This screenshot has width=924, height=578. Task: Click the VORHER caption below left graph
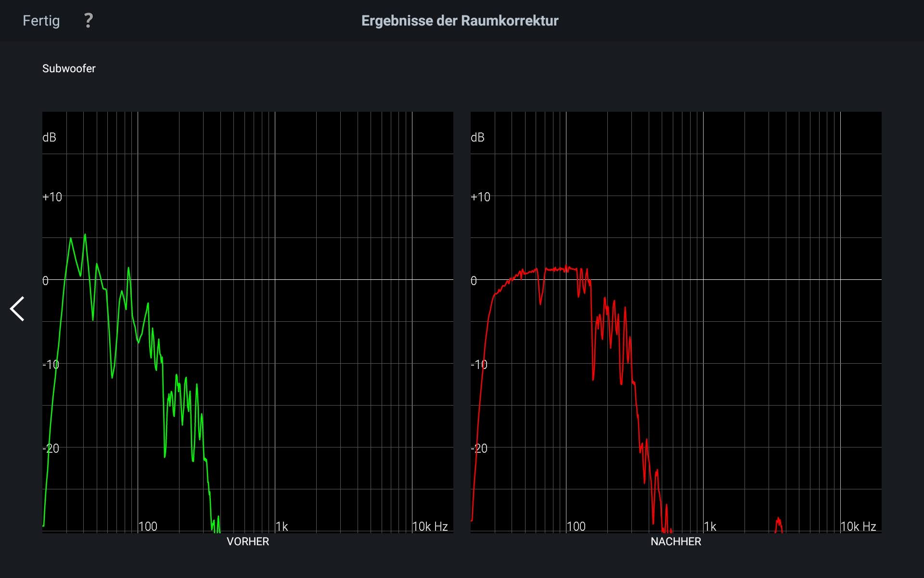pyautogui.click(x=248, y=541)
